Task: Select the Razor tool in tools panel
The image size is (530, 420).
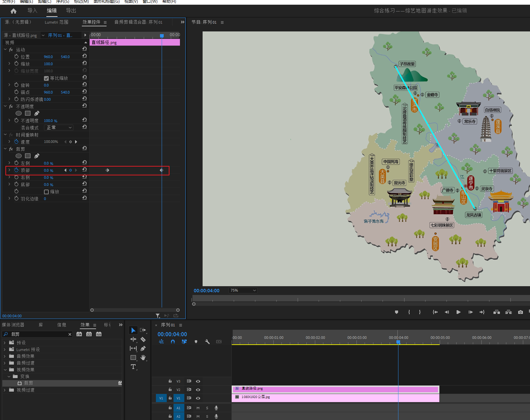Action: 143,339
